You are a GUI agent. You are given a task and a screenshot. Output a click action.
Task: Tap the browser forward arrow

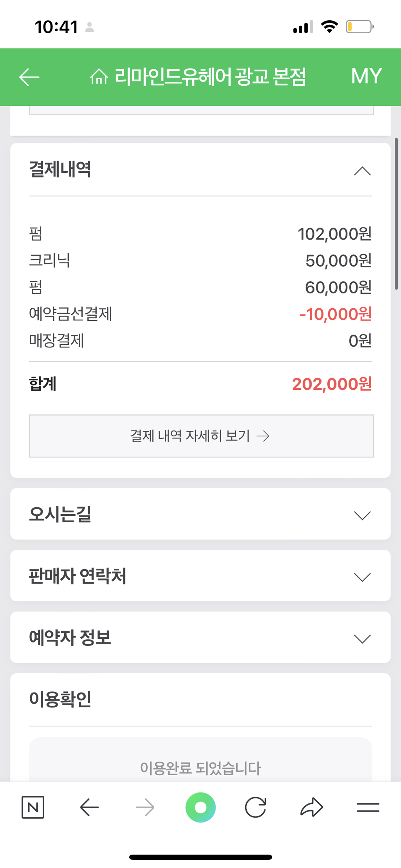(x=145, y=807)
